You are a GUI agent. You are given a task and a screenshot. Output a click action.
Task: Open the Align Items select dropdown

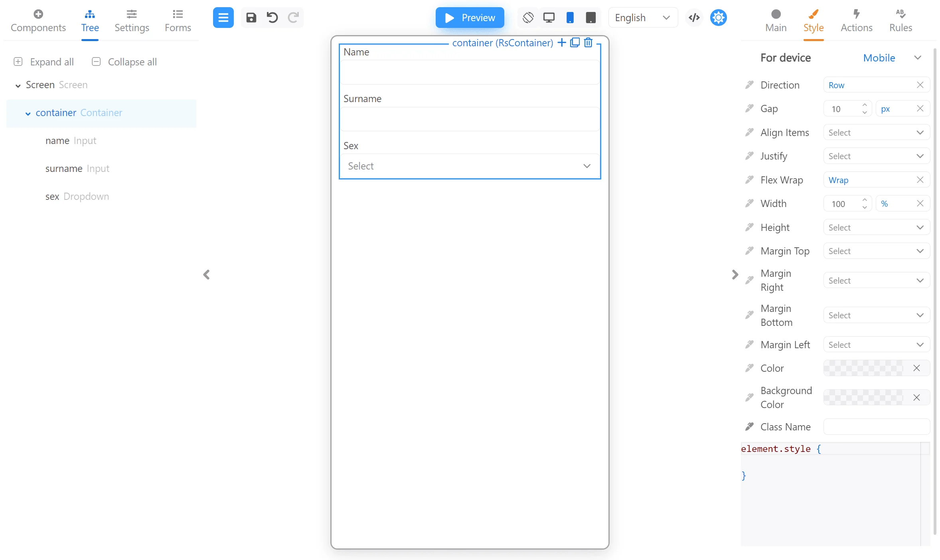pyautogui.click(x=876, y=132)
